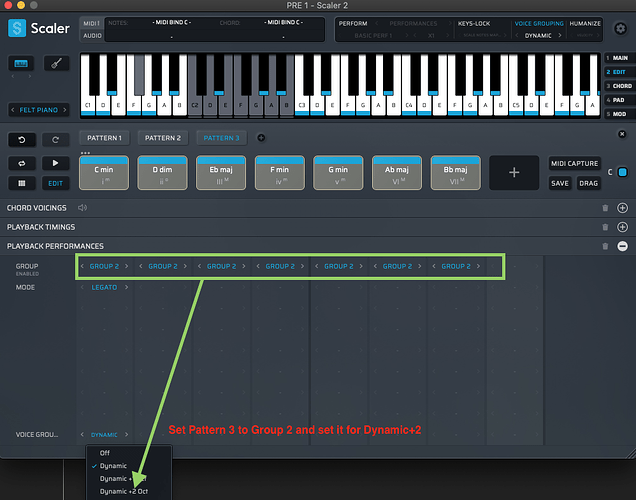636x500 pixels.
Task: Open DYNAMIC voice grouping dropdown in bottom row
Action: pos(104,435)
